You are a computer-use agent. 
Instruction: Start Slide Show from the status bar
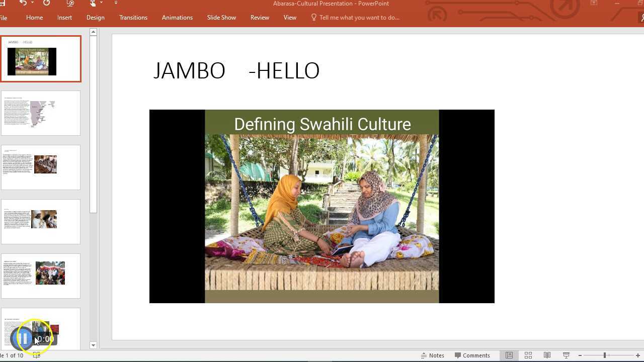click(566, 355)
